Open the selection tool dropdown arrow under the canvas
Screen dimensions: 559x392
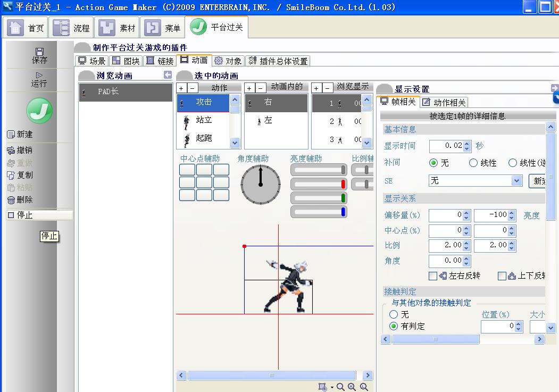[x=332, y=387]
